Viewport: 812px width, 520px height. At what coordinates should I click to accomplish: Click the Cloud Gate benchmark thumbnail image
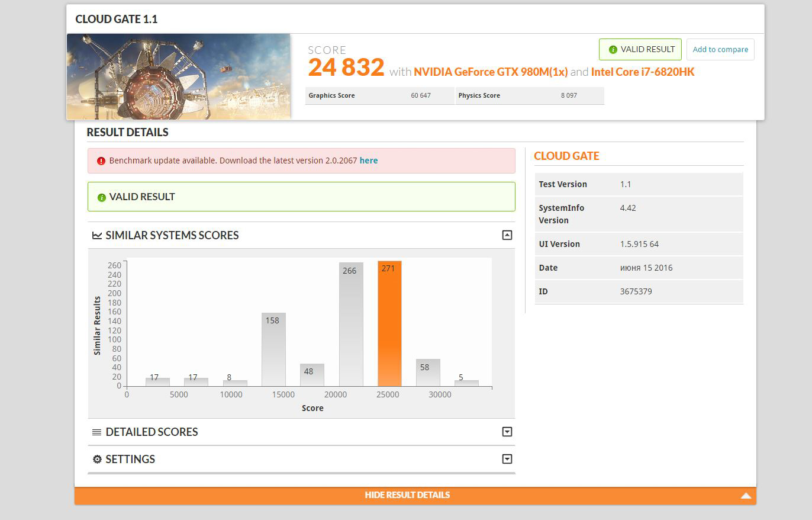178,76
